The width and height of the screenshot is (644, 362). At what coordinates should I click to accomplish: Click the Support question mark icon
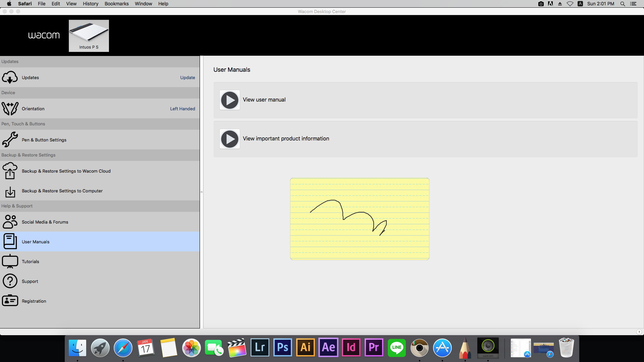tap(10, 281)
